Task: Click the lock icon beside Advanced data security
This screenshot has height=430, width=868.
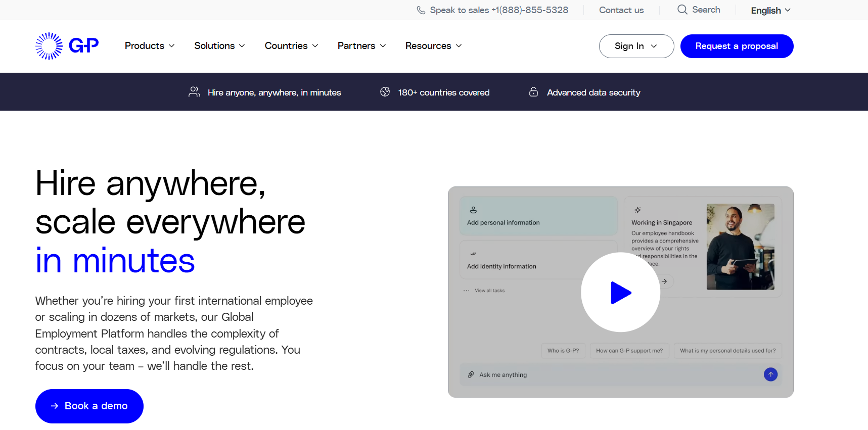Action: 533,92
